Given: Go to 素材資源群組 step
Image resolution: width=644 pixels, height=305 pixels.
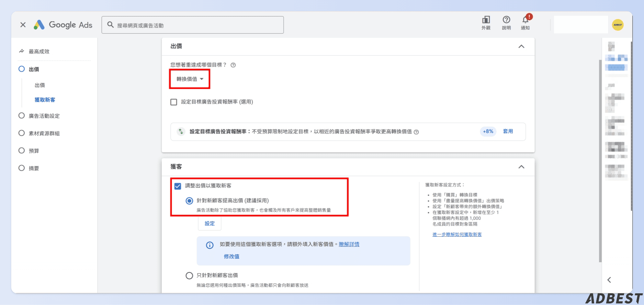Looking at the screenshot, I should (x=44, y=133).
